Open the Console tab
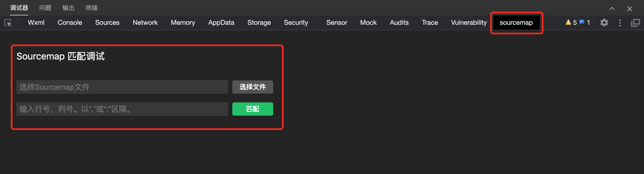 click(x=70, y=23)
